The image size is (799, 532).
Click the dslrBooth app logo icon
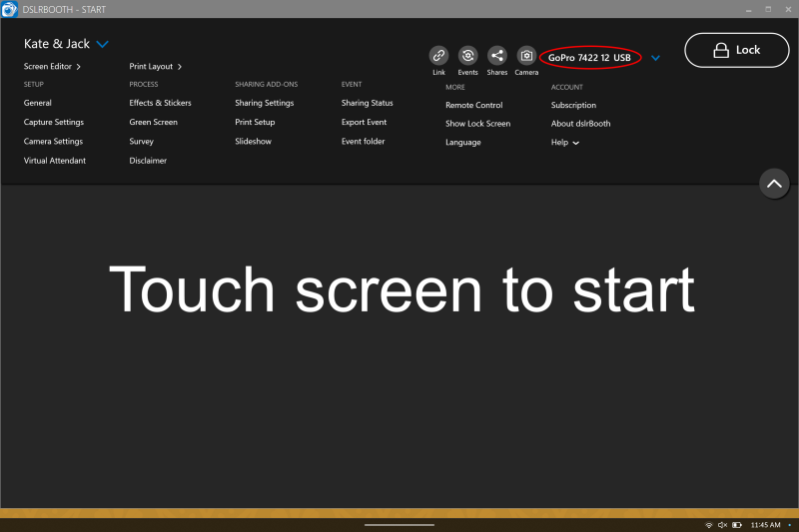[9, 9]
